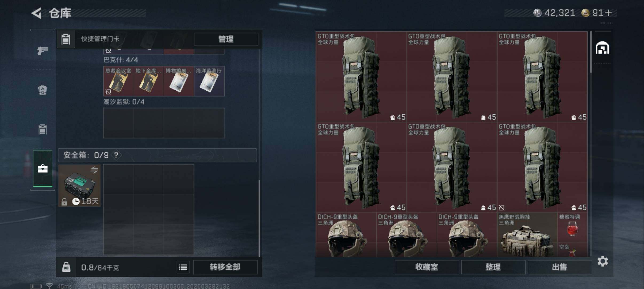
Task: Open the 收藏室 collection room
Action: 427,267
